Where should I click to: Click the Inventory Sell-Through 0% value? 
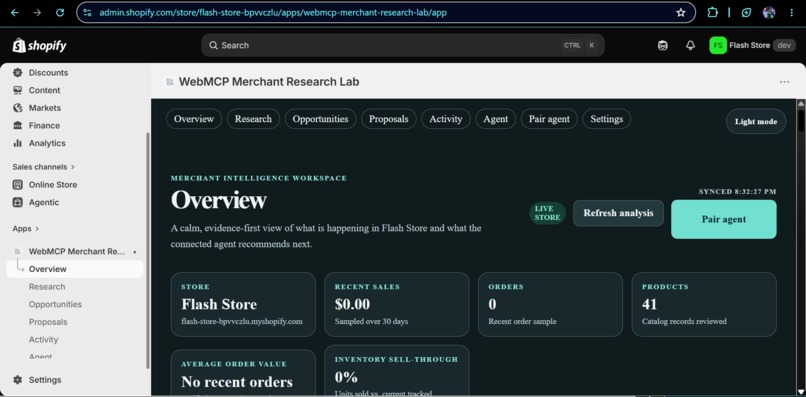coord(346,377)
